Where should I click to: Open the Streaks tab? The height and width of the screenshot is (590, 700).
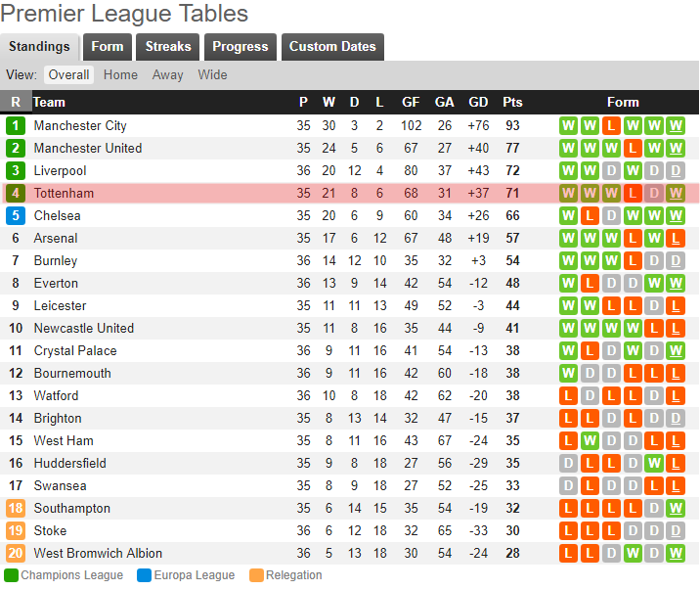168,47
